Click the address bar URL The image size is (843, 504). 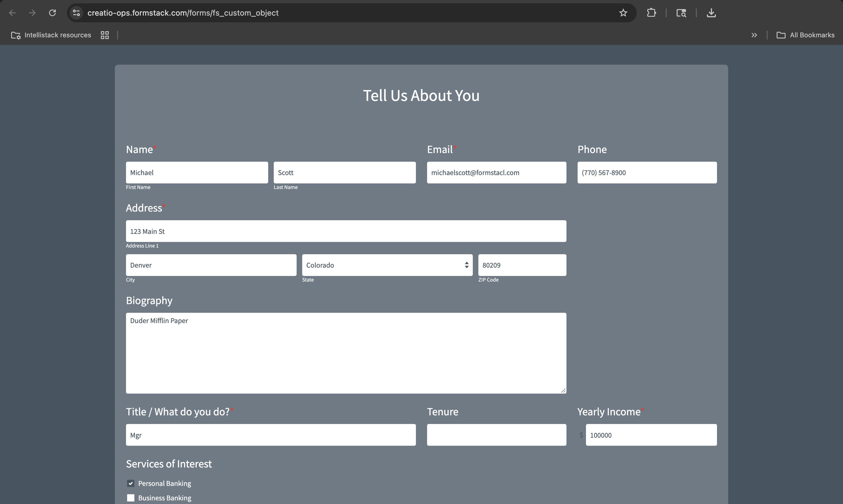tap(183, 13)
